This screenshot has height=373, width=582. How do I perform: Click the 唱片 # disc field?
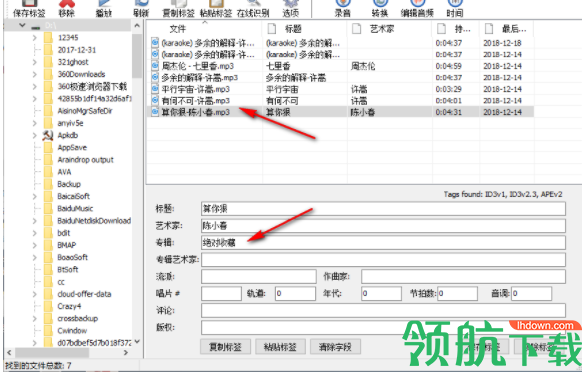click(221, 294)
